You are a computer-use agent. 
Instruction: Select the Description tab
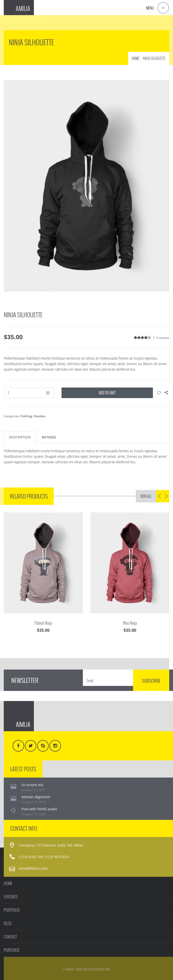pyautogui.click(x=20, y=437)
